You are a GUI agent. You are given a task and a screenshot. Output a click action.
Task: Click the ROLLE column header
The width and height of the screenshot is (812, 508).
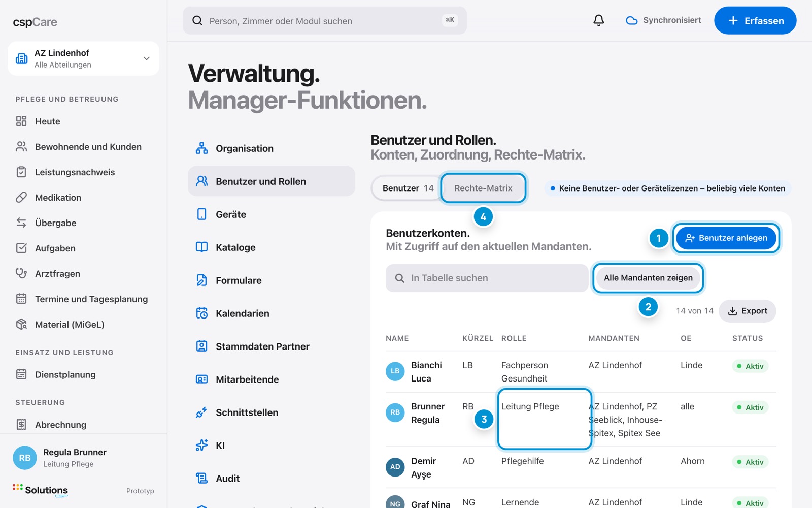click(x=514, y=338)
